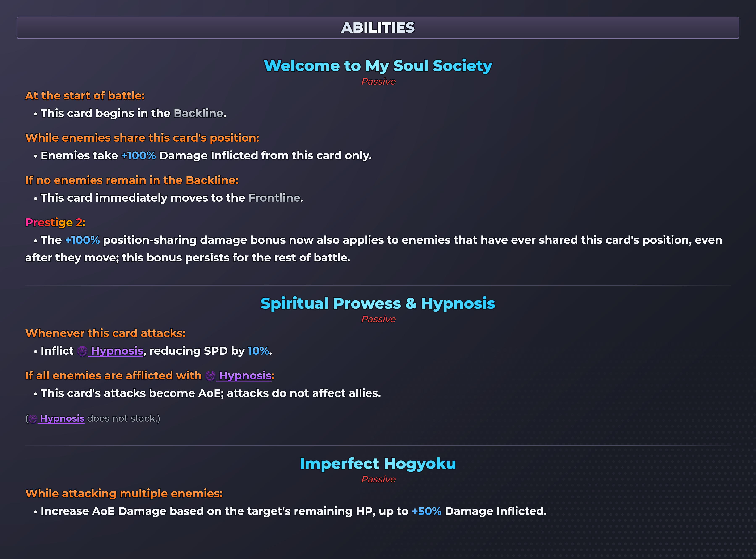Click "+100%" in the Prestige 2 description
This screenshot has width=756, height=559.
coord(82,240)
